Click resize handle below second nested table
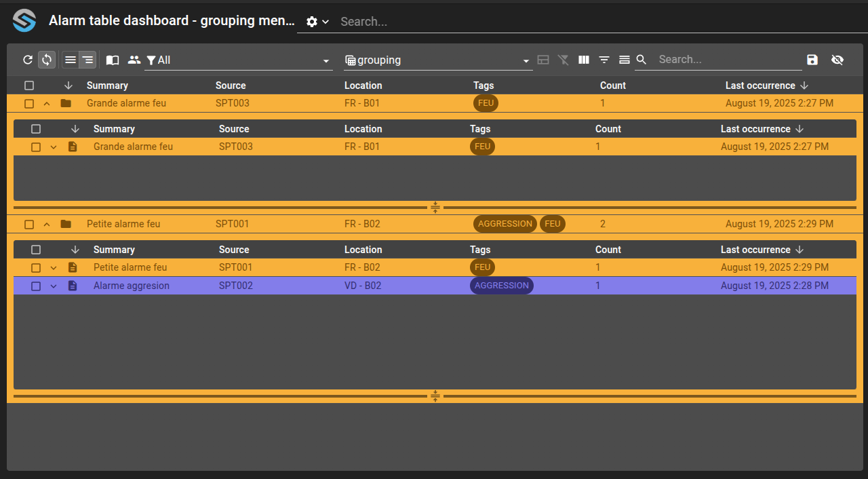868x479 pixels. (435, 396)
